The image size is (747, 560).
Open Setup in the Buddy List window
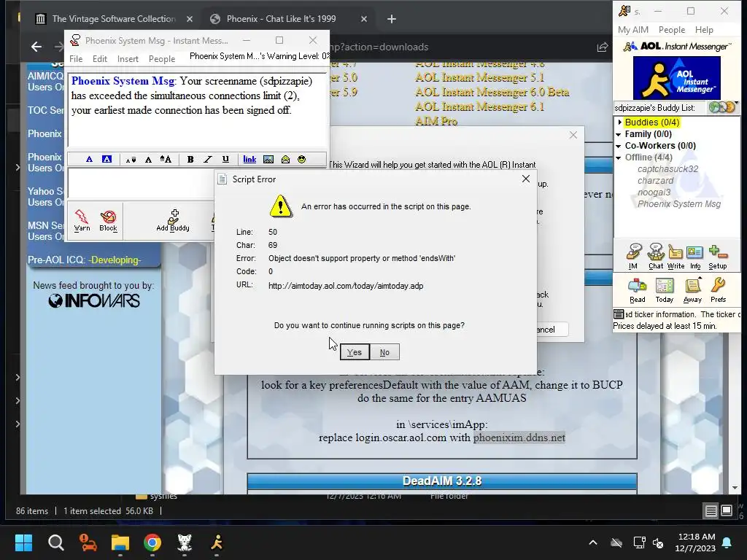click(718, 257)
